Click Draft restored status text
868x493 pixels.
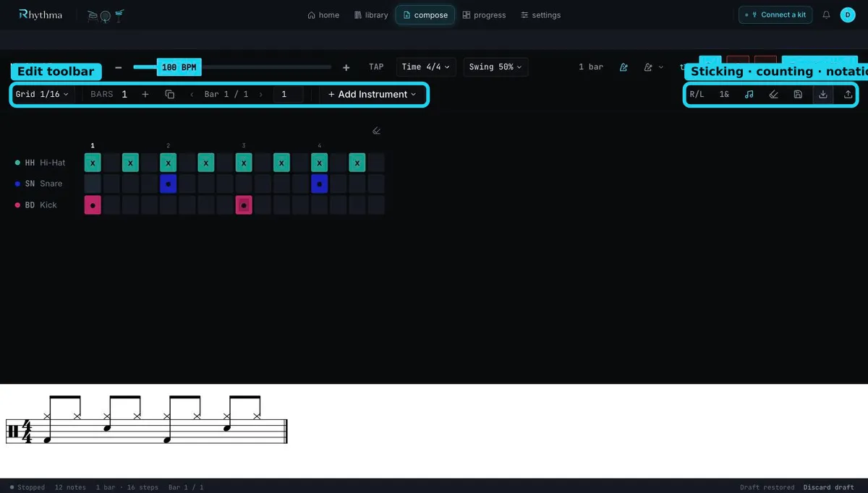tap(767, 487)
